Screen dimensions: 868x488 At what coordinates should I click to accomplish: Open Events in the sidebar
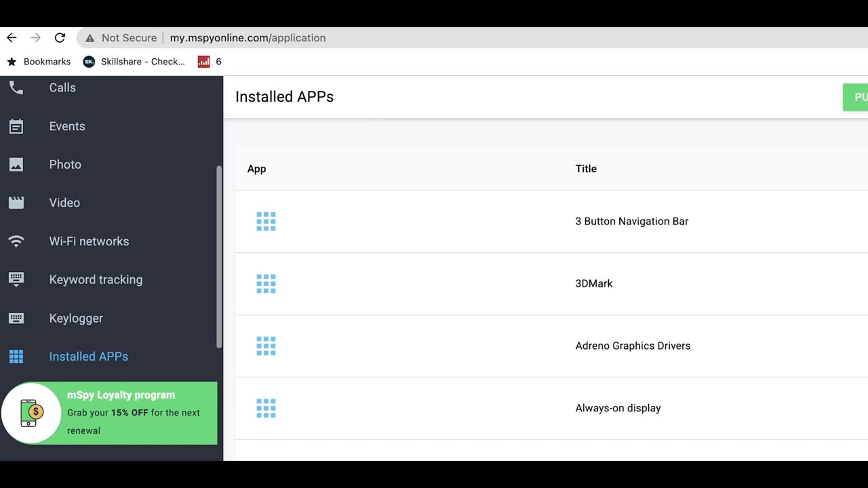click(67, 126)
